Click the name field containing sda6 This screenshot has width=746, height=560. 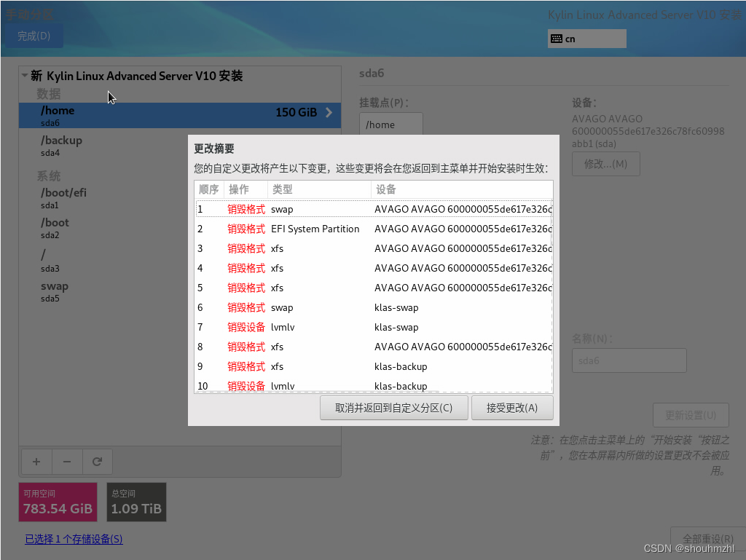pyautogui.click(x=629, y=360)
